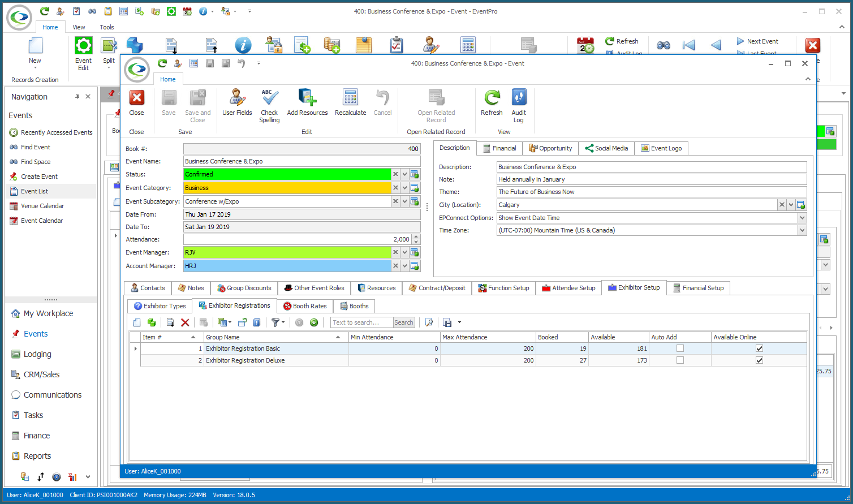Click Booked value 19 cell

click(x=562, y=348)
